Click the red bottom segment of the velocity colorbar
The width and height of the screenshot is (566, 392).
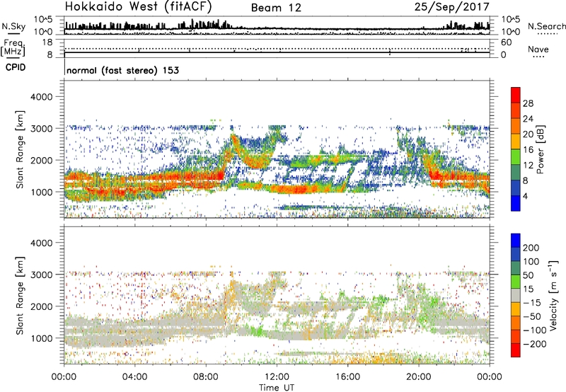pyautogui.click(x=516, y=350)
